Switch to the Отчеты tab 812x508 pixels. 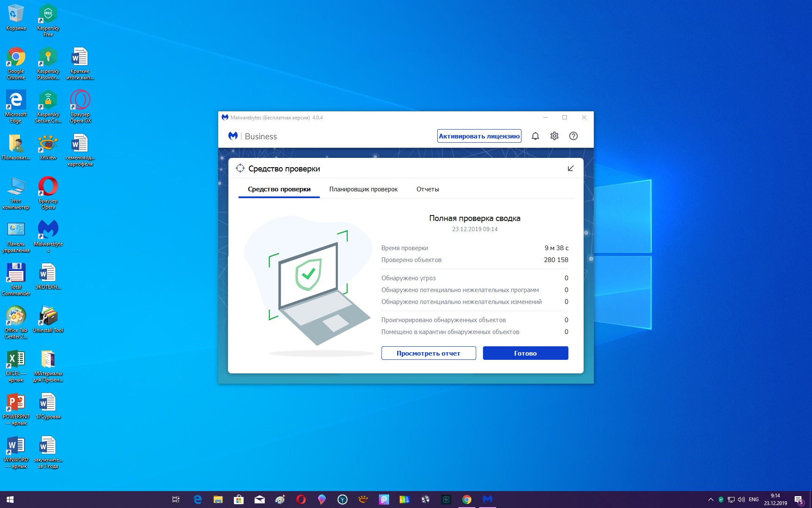point(428,189)
